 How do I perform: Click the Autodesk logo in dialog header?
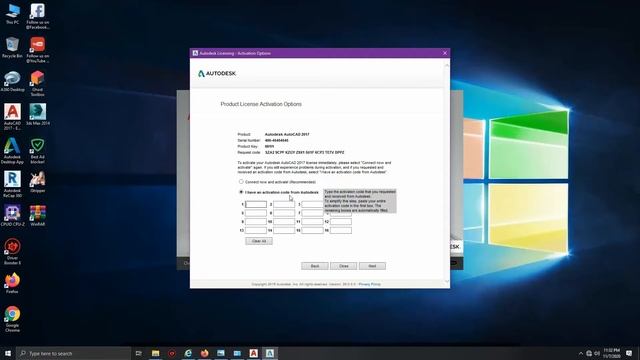(217, 73)
